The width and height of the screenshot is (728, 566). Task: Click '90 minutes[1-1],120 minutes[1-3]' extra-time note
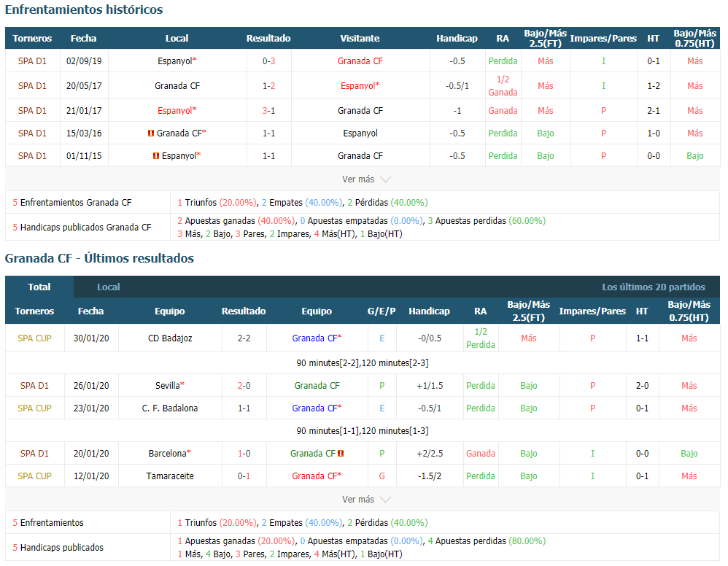pyautogui.click(x=362, y=431)
